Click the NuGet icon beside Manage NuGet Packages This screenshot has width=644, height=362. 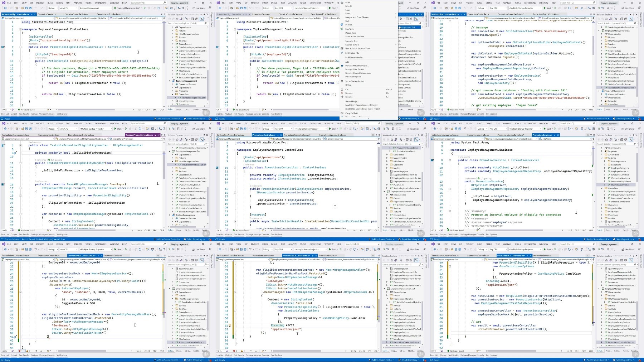click(342, 66)
